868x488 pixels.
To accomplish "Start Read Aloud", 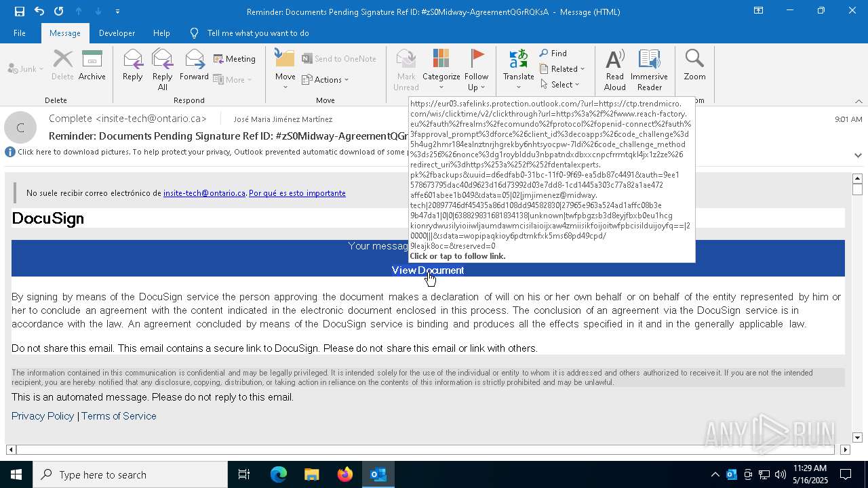I will pyautogui.click(x=615, y=70).
